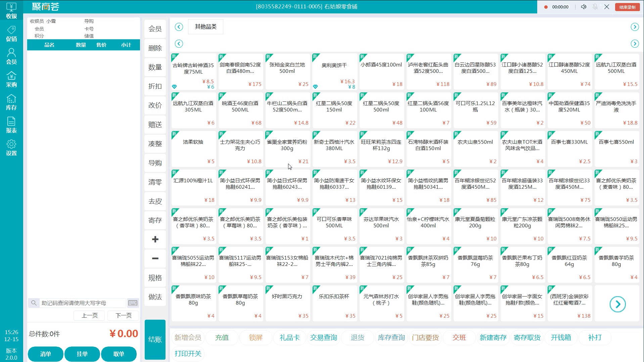Open the 会员 members sidebar icon
Screen dimensions: 644x362
pos(11,56)
